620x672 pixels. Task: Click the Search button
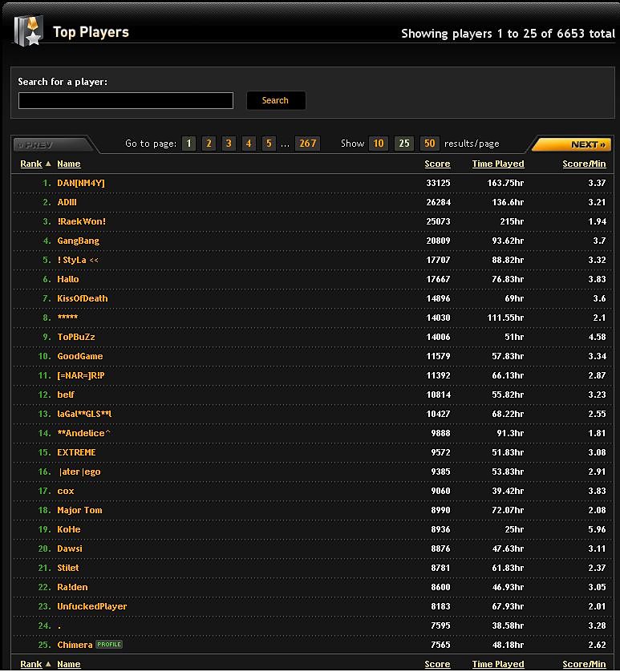[x=276, y=100]
